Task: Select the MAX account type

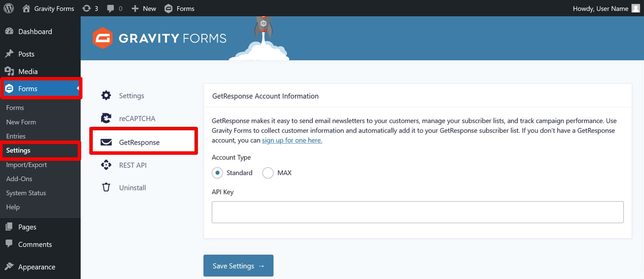Action: [268, 173]
